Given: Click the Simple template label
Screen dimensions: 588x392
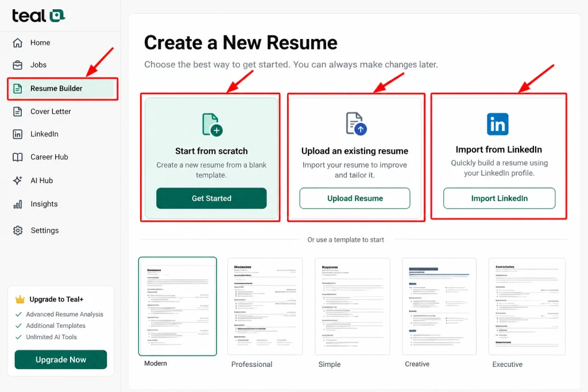Looking at the screenshot, I should click(330, 364).
